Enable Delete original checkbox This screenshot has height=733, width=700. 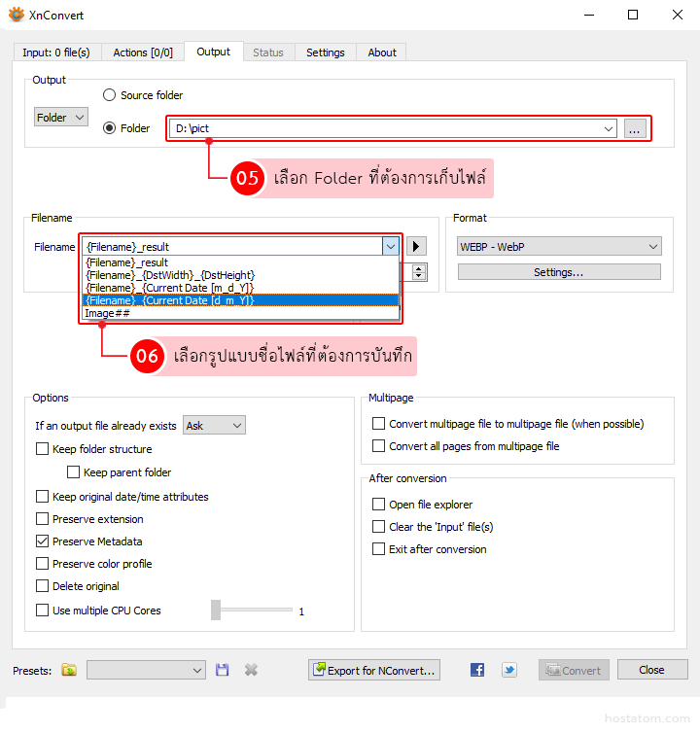pyautogui.click(x=42, y=586)
